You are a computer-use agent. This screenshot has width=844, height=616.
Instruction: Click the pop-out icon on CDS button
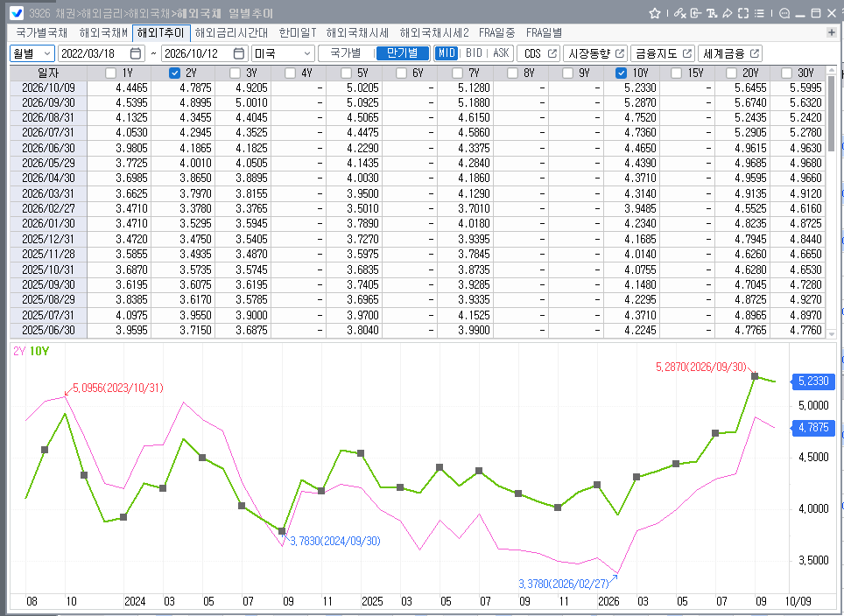(x=552, y=53)
